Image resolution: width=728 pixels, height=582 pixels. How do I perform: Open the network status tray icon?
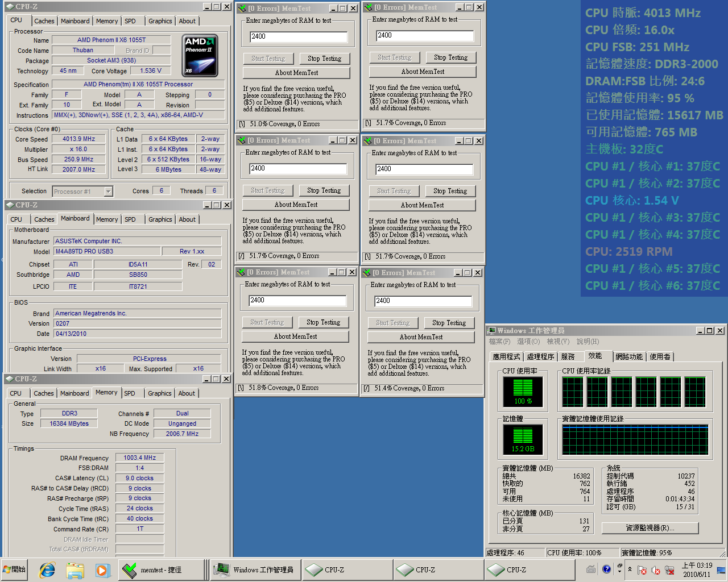(x=669, y=570)
